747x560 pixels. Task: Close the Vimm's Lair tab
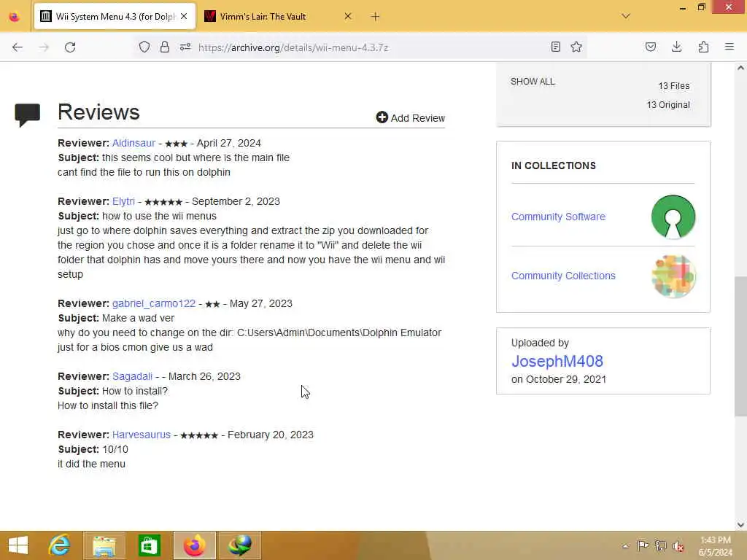[348, 16]
